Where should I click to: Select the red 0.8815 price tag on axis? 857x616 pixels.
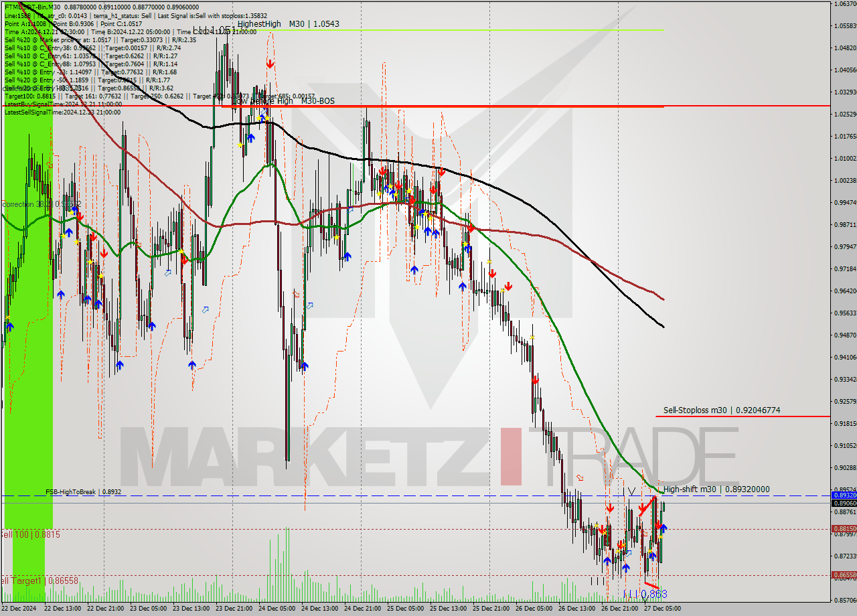tap(844, 528)
